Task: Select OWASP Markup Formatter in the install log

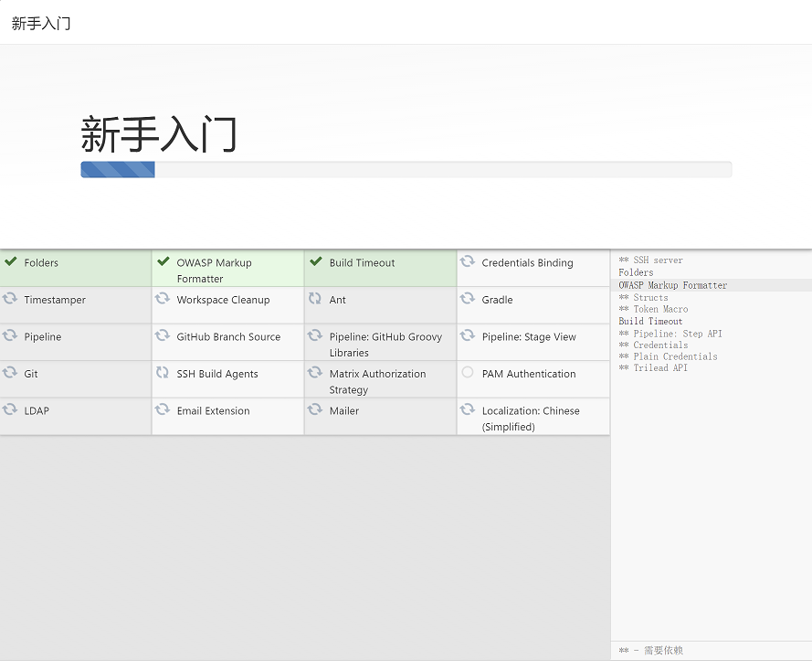Action: pyautogui.click(x=673, y=285)
